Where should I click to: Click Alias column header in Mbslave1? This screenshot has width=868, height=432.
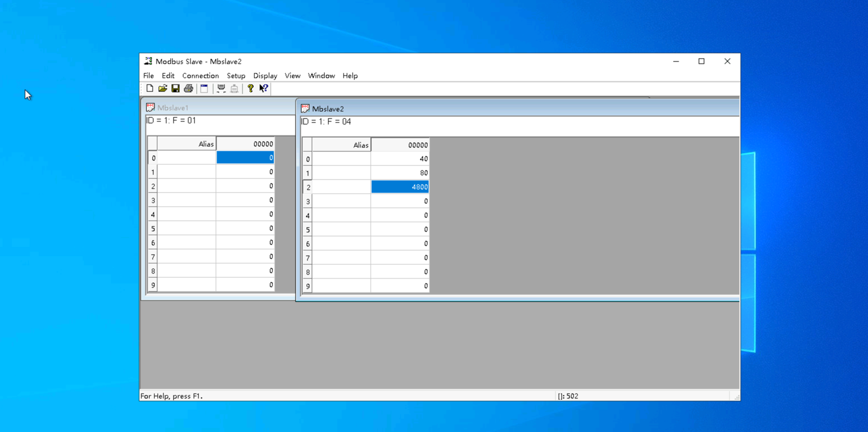[x=186, y=144]
